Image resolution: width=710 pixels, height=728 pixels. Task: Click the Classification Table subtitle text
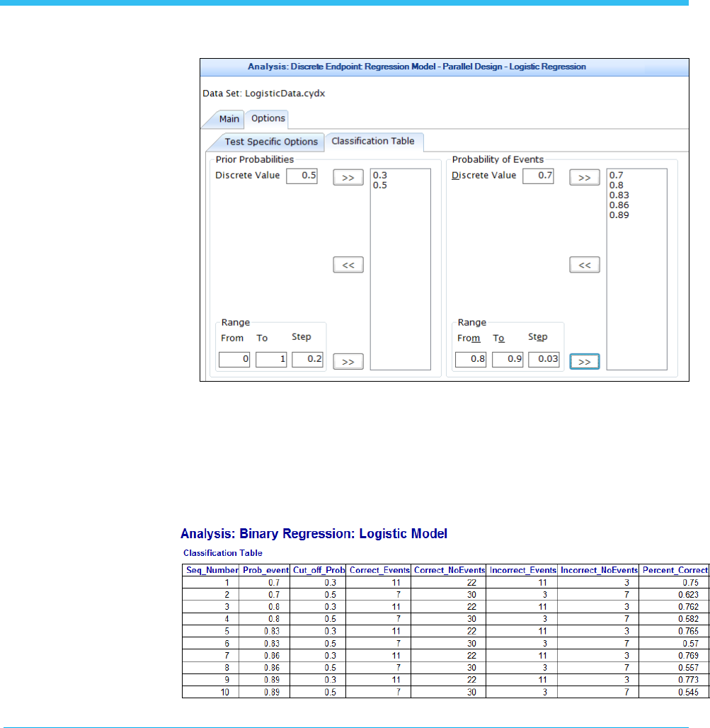[223, 553]
